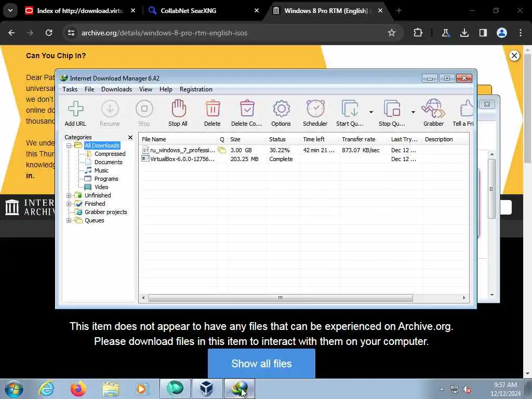This screenshot has width=532, height=399.
Task: Switch to Index of download.virtualbox tab
Action: pyautogui.click(x=79, y=10)
